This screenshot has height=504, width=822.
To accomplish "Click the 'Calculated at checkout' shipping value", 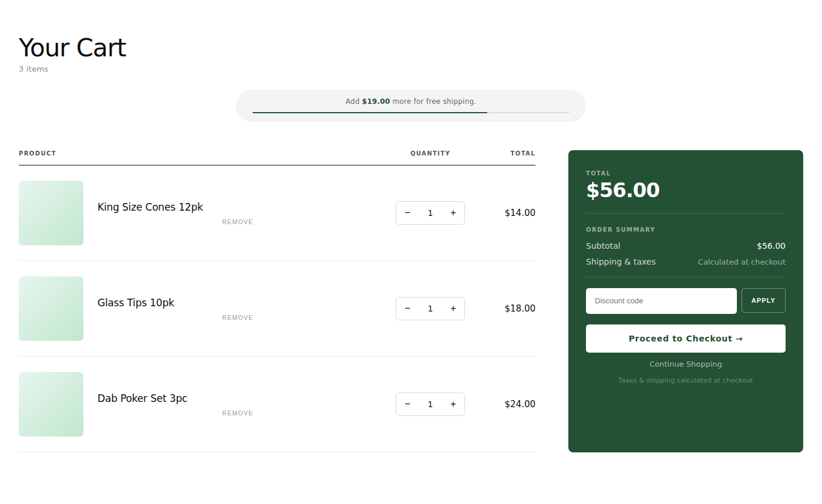I will pyautogui.click(x=742, y=262).
